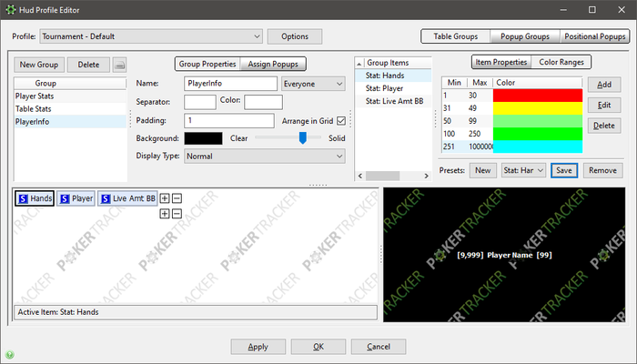Screen dimensions: 637x364
Task: Click Delete next to the color ranges
Action: coord(604,126)
